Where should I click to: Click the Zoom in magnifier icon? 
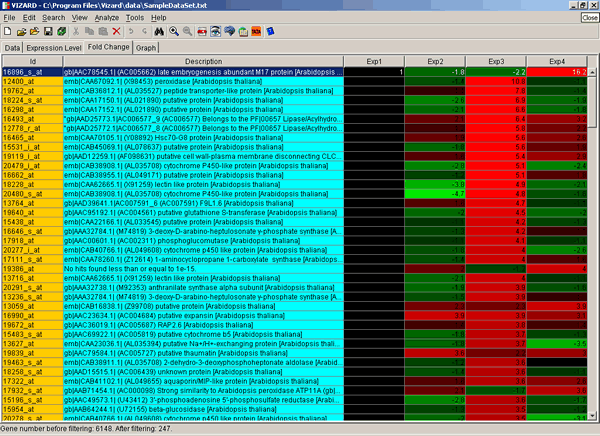[x=174, y=31]
